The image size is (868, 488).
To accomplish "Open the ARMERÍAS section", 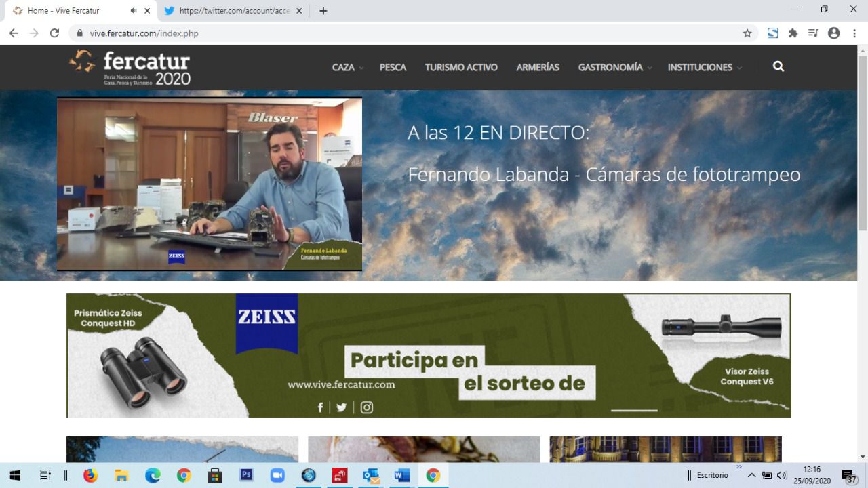I will (538, 67).
